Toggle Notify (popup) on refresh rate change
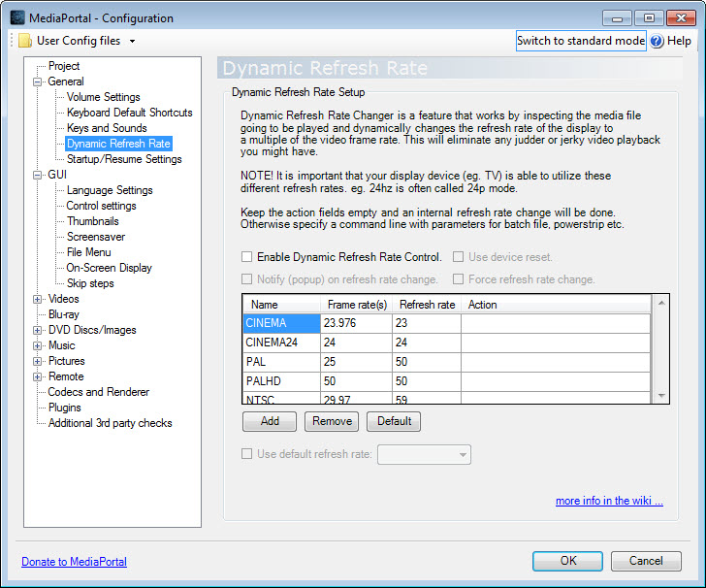This screenshot has height=588, width=706. [x=246, y=279]
